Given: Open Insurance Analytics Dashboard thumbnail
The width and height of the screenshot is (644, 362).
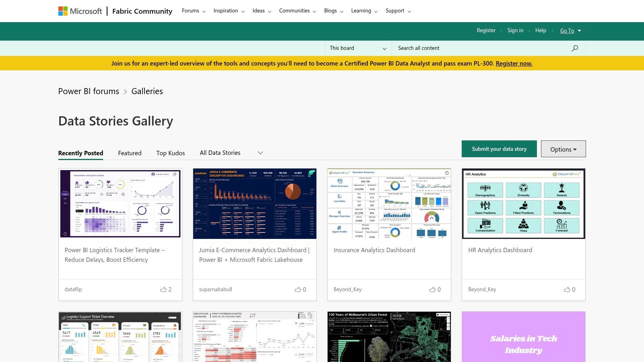Looking at the screenshot, I should (x=389, y=204).
